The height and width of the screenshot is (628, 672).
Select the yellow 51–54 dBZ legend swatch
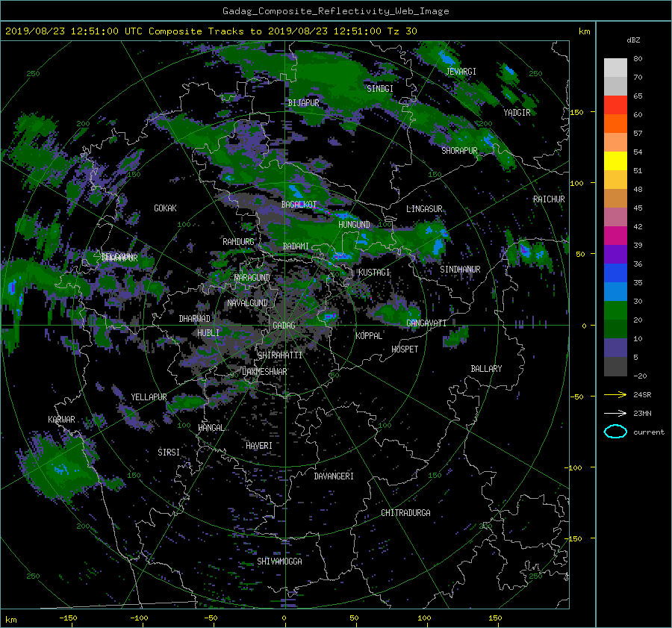[615, 161]
